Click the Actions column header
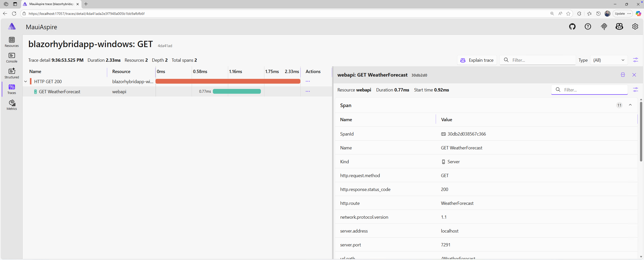 [x=313, y=72]
